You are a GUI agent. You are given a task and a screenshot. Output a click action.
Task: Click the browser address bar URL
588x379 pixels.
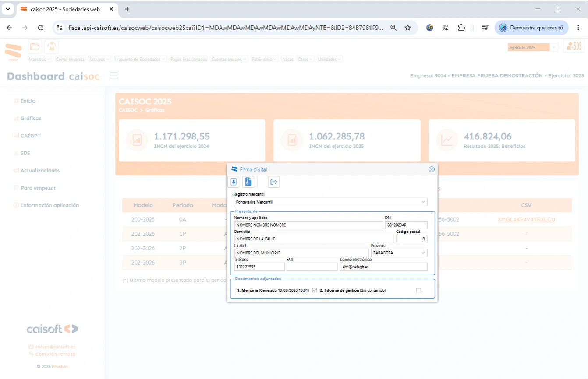(x=226, y=28)
